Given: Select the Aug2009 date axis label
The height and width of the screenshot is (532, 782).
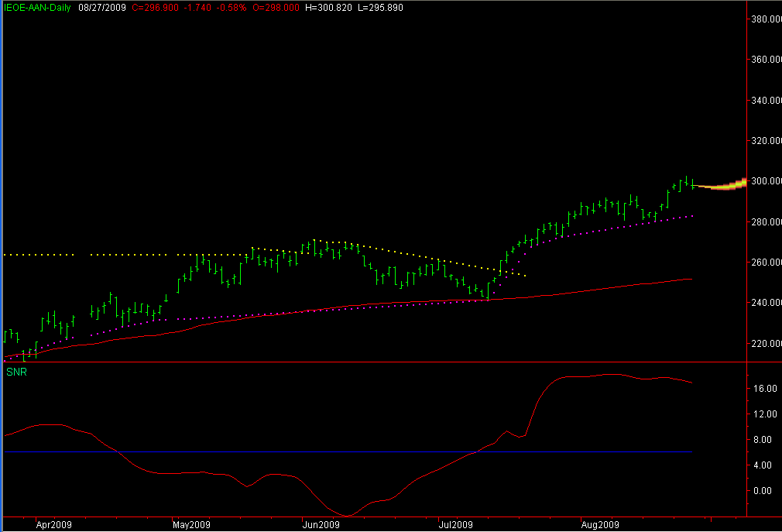Looking at the screenshot, I should click(600, 524).
